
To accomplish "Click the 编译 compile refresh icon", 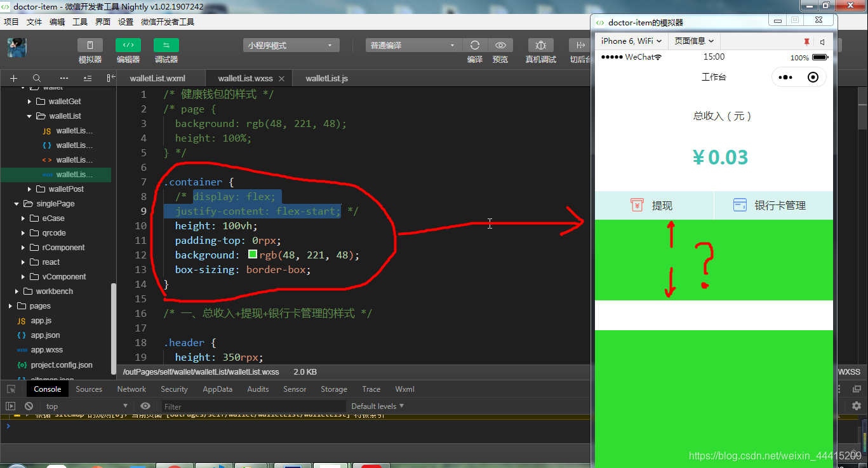I will 475,45.
